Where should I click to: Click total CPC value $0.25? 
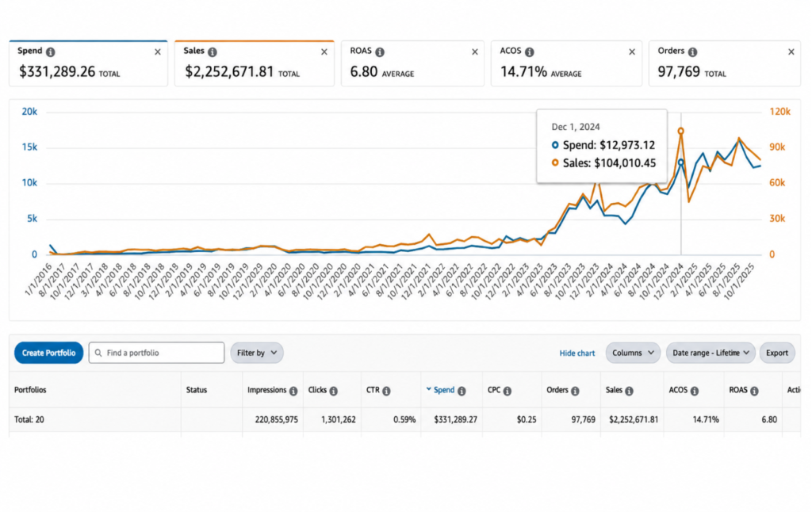pos(527,419)
